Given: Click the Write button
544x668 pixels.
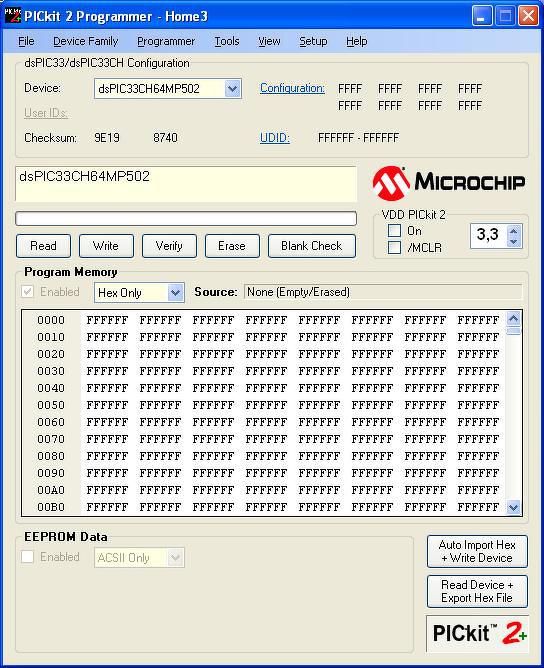Looking at the screenshot, I should tap(106, 246).
